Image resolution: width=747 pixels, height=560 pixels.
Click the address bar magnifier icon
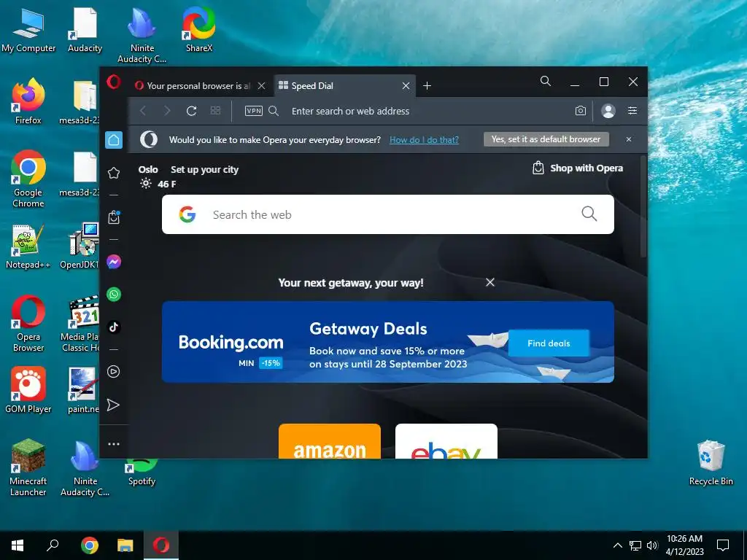[x=274, y=111]
